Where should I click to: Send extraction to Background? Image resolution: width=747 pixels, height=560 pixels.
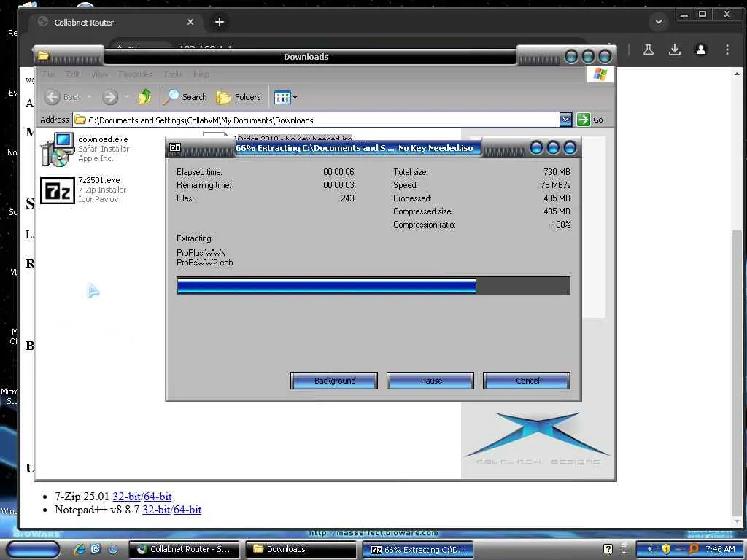tap(334, 381)
